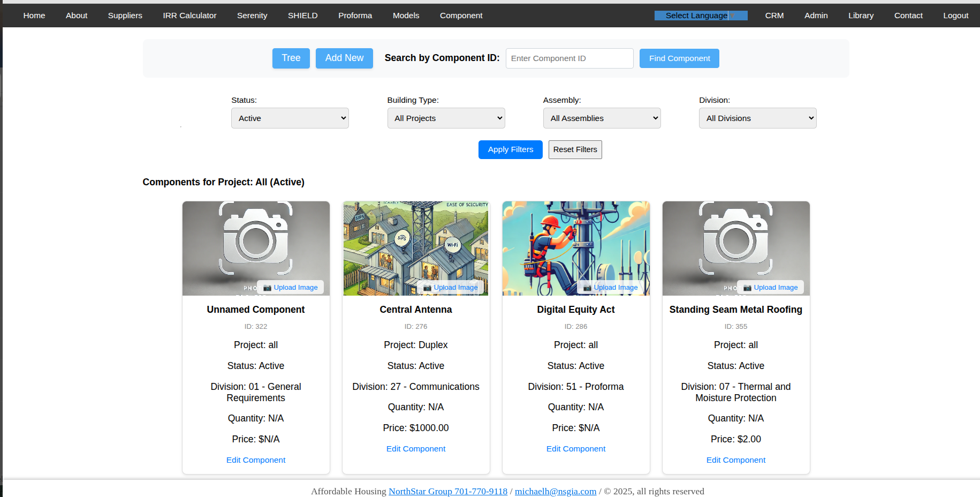Open the IRR Calculator menu item

[189, 16]
